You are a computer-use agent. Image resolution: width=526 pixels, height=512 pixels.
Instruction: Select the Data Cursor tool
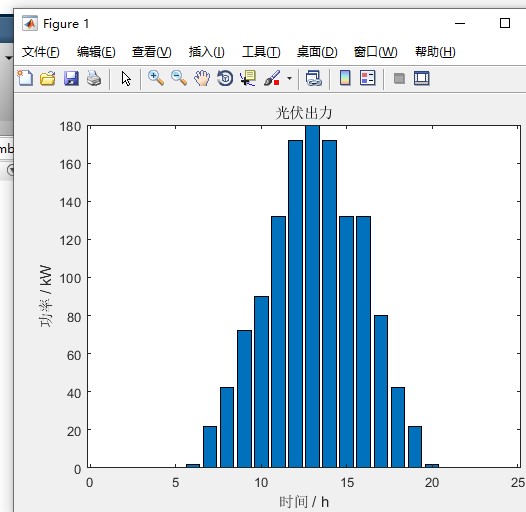tap(248, 78)
